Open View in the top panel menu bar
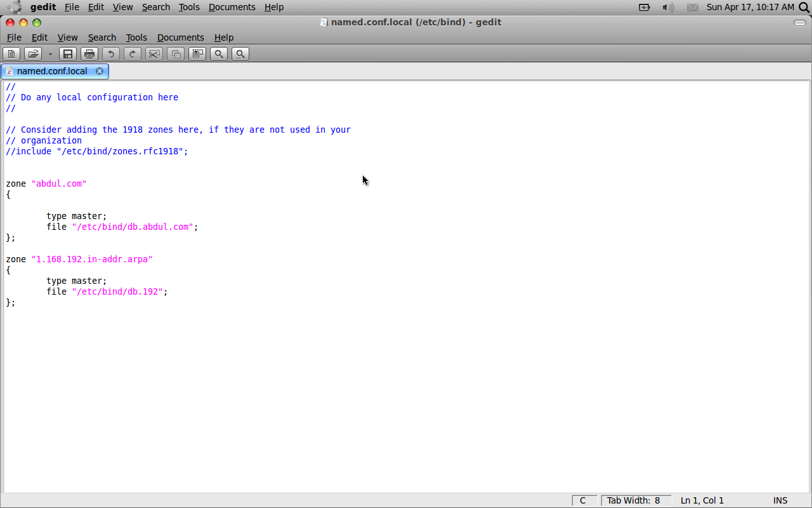812x508 pixels. pyautogui.click(x=122, y=7)
